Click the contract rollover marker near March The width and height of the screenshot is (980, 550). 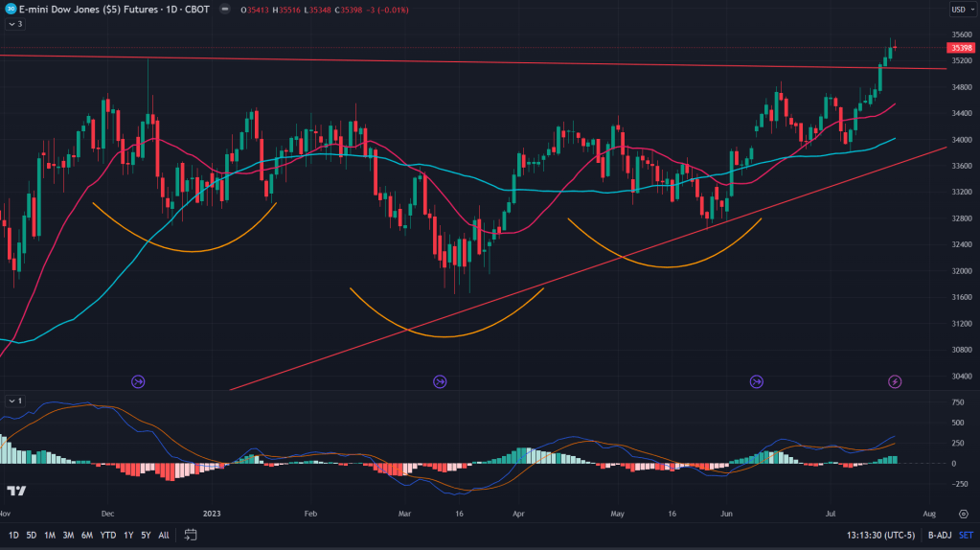(x=440, y=381)
